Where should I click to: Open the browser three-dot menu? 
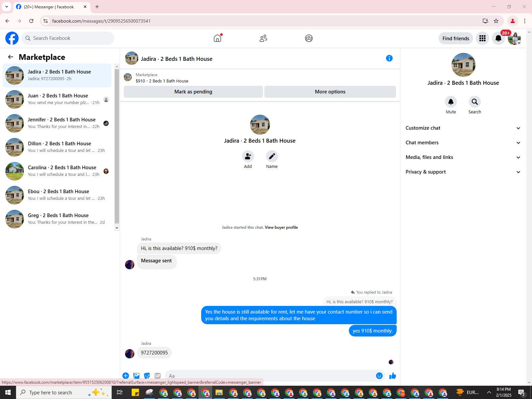point(525,21)
